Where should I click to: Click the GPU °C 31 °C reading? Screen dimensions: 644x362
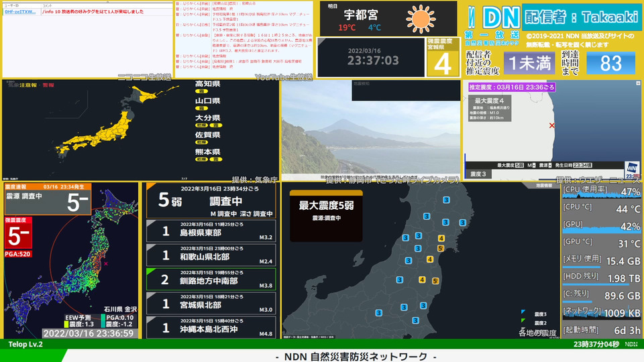(630, 244)
